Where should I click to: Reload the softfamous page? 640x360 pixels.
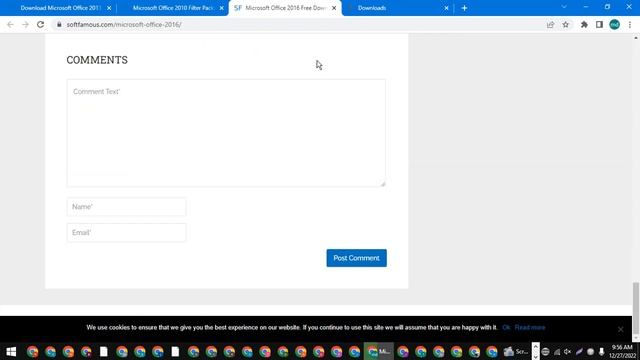point(40,24)
